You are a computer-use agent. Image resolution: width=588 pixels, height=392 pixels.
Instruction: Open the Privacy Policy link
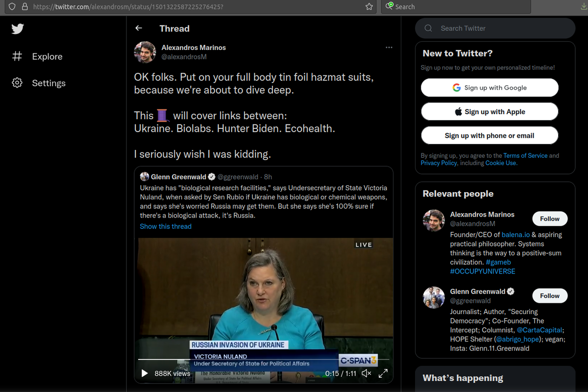coord(439,163)
